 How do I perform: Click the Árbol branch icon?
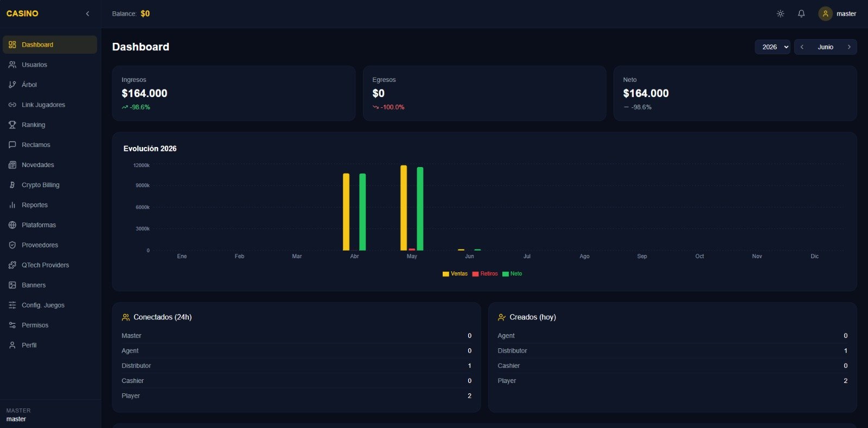[12, 85]
